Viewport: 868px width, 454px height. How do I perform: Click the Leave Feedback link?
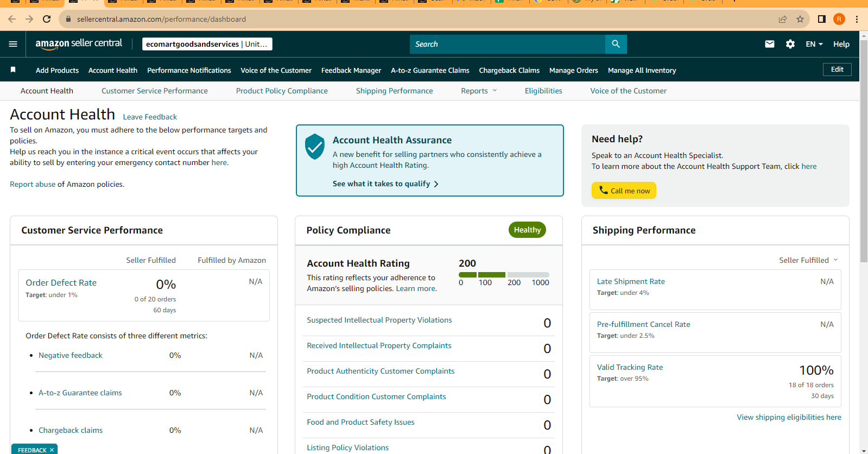tap(150, 117)
